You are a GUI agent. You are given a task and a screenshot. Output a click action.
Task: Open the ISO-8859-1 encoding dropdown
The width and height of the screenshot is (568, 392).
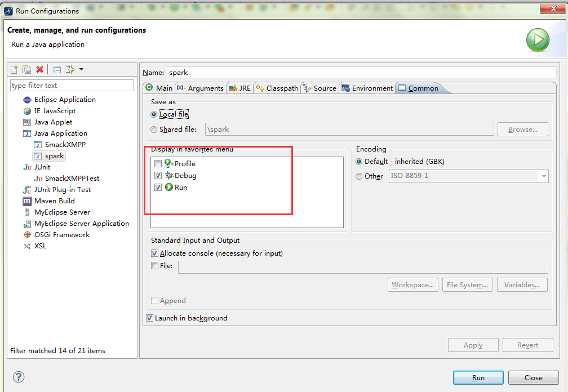pyautogui.click(x=543, y=176)
